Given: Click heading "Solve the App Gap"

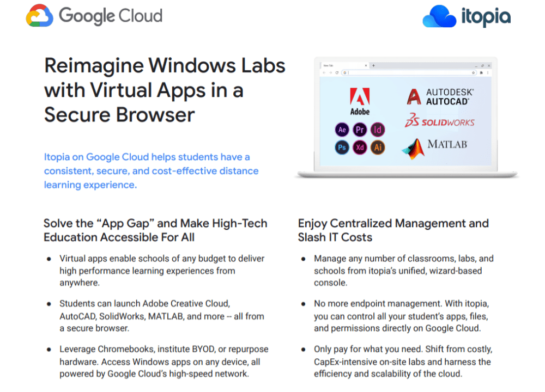Looking at the screenshot, I should (x=155, y=230).
